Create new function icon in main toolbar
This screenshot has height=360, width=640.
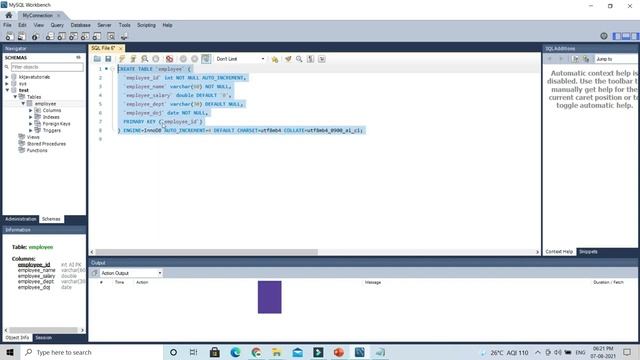click(x=97, y=37)
